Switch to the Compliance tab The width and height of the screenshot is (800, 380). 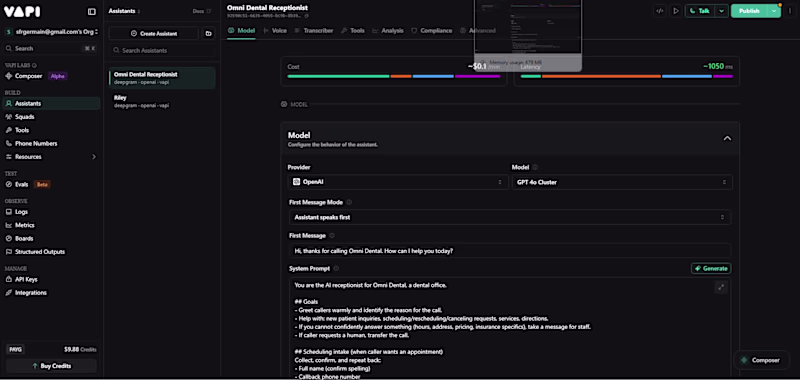point(432,31)
